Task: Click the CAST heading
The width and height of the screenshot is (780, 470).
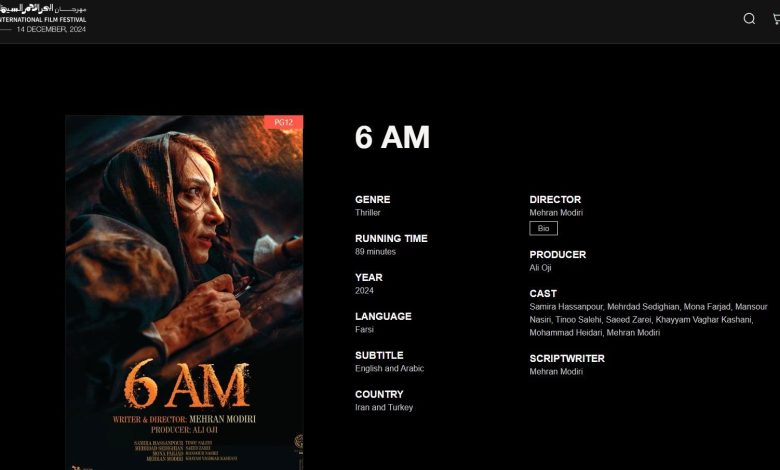Action: (543, 293)
